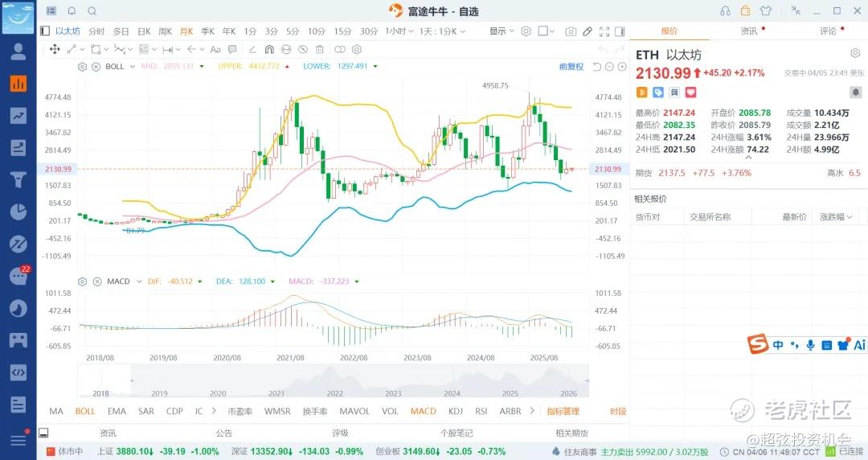Click the price alert bell icon
This screenshot has width=868, height=460.
point(854,114)
